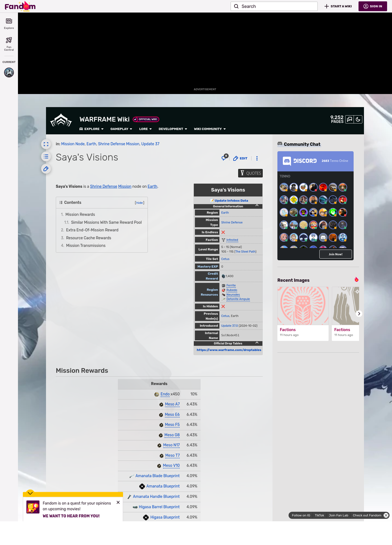Viewport: 392px width, 545px height.
Task: Open the GAMEPLAY dropdown menu
Action: (121, 129)
